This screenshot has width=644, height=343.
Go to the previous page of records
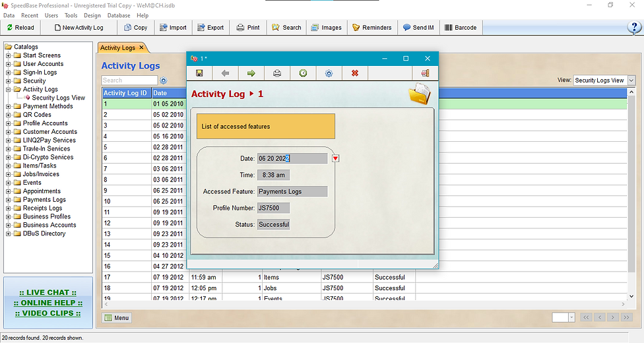point(600,317)
